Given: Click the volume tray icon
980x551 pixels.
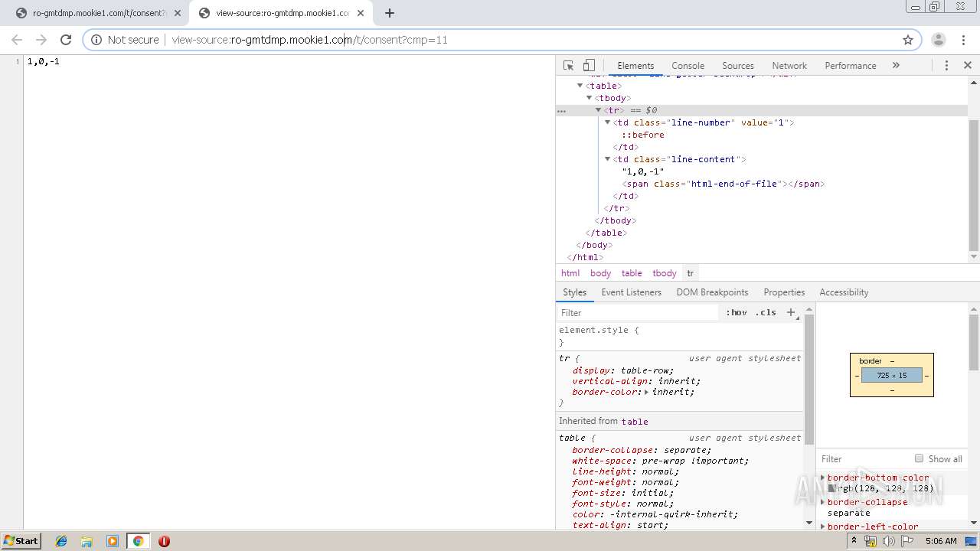Looking at the screenshot, I should pyautogui.click(x=888, y=541).
